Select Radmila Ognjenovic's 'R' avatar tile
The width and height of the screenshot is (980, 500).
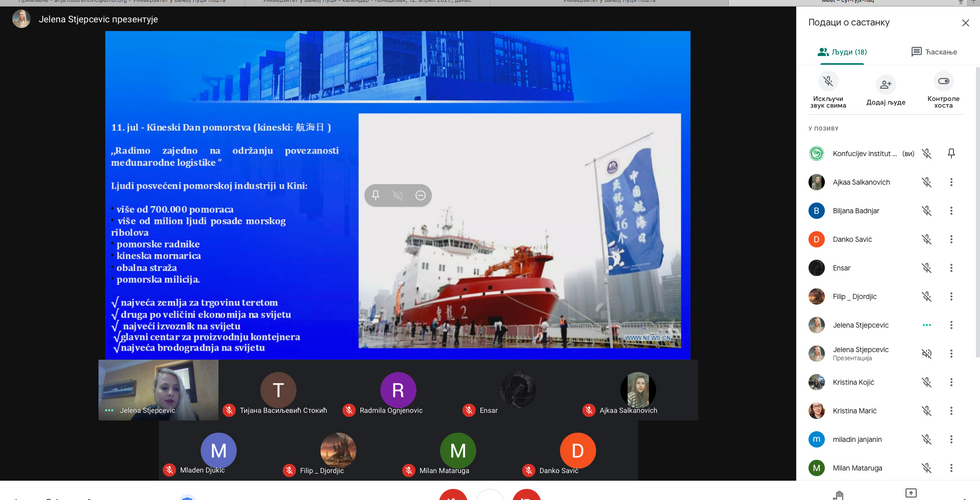[398, 390]
